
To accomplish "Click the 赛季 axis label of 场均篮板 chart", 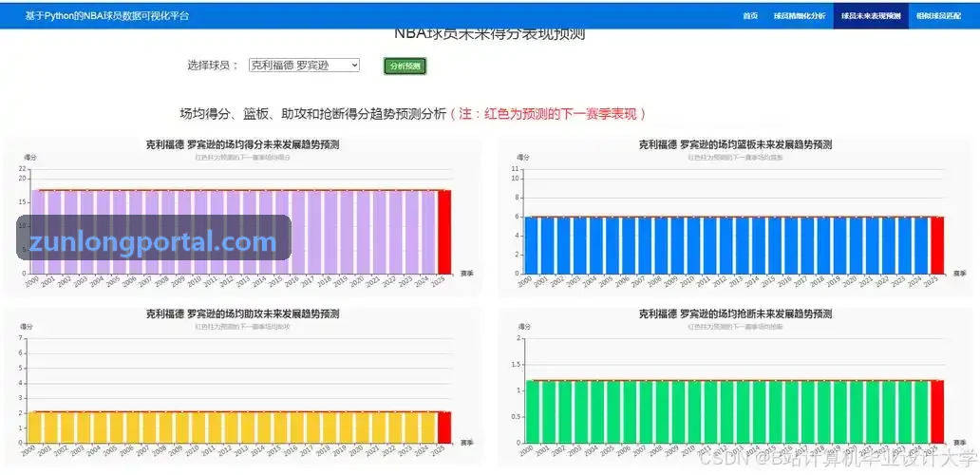I will coord(960,274).
